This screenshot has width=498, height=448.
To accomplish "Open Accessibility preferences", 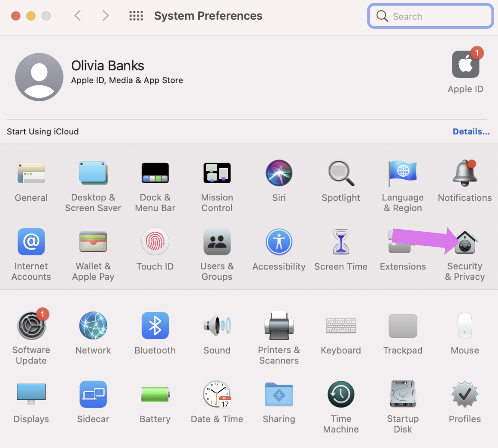I will point(279,242).
